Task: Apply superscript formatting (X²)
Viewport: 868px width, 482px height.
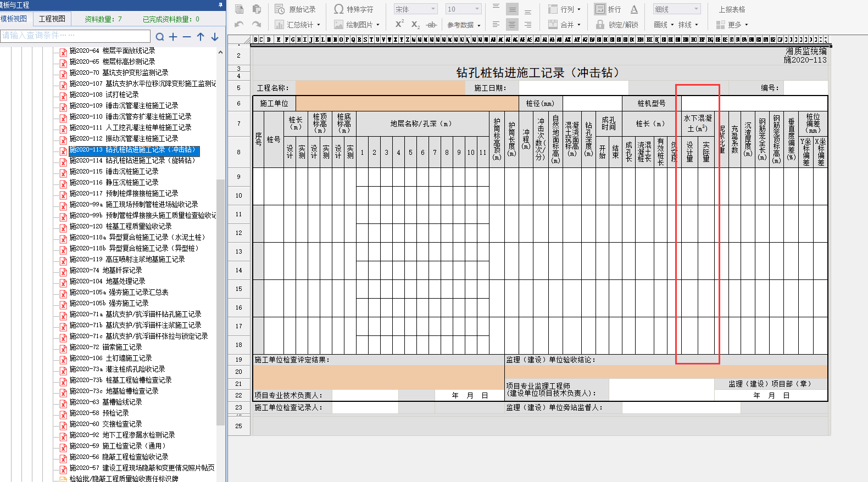Action: point(399,24)
